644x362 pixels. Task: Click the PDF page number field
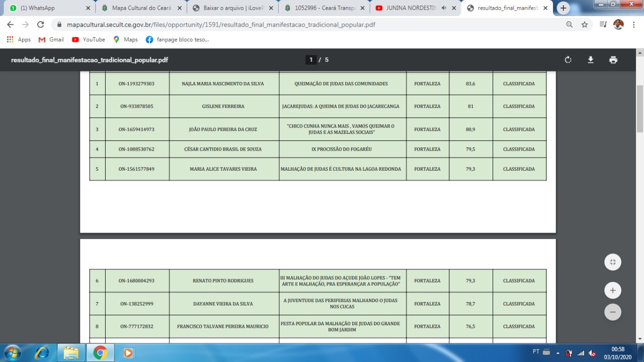pos(311,60)
